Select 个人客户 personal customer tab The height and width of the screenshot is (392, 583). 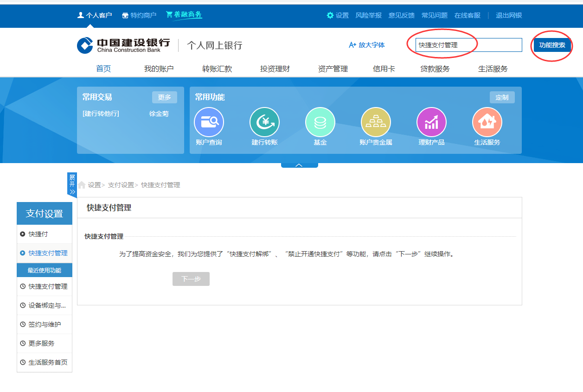click(x=95, y=15)
